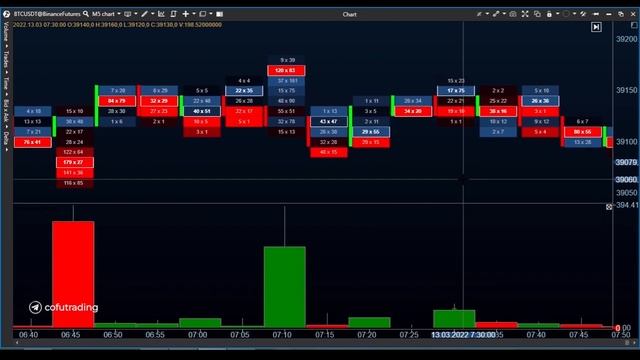This screenshot has height=360, width=640.
Task: Click footprint cell 29 x 55
Action: 371,132
